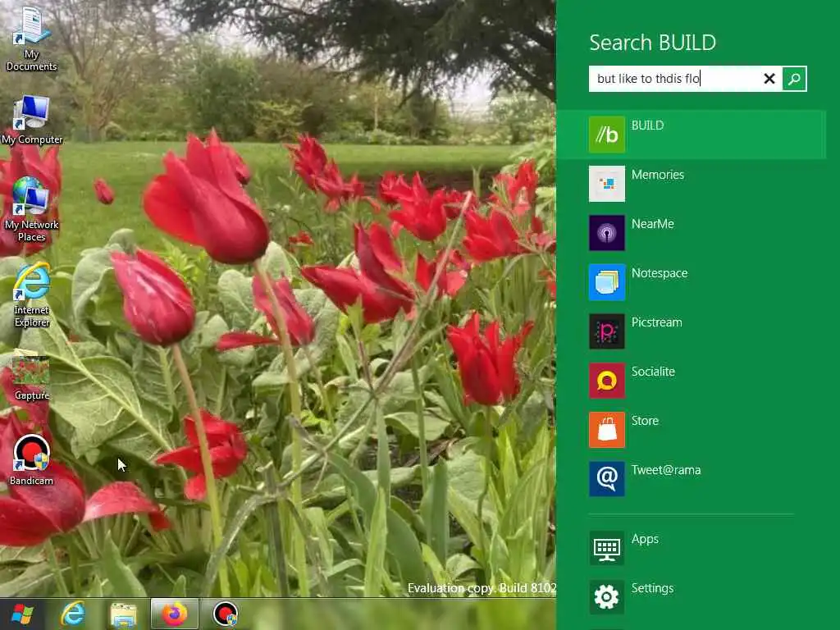Click the magnifier search button

pos(794,79)
